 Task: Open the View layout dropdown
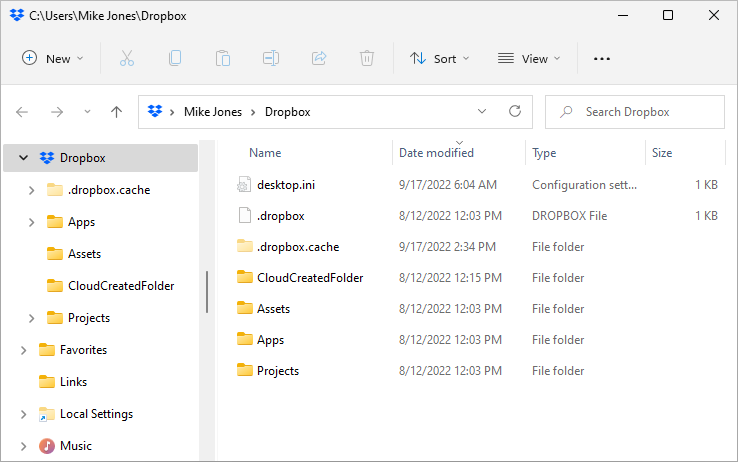(529, 59)
